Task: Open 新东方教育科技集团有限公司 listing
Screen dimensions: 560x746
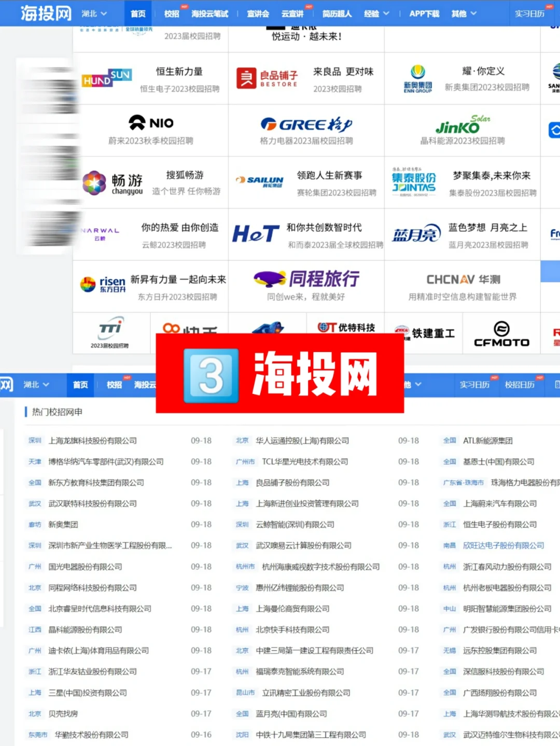Action: click(96, 483)
